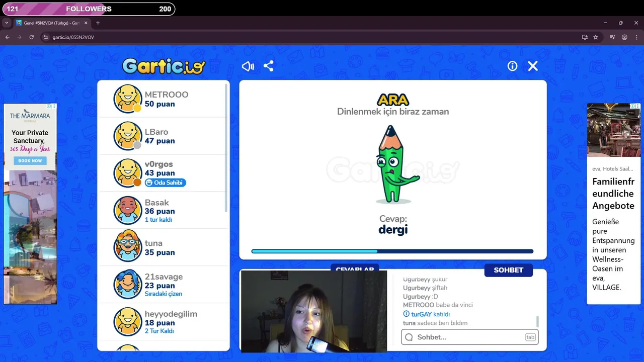This screenshot has width=644, height=362.
Task: View site information icon in address bar
Action: [x=46, y=37]
